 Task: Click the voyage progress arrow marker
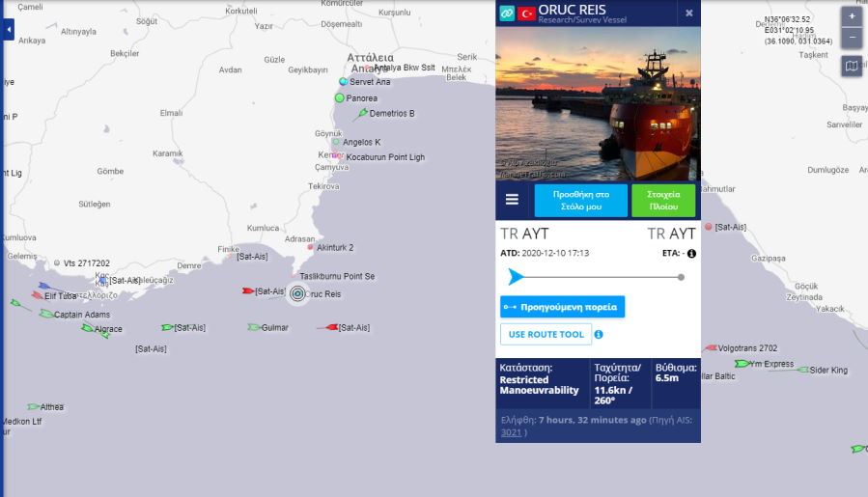click(x=516, y=277)
